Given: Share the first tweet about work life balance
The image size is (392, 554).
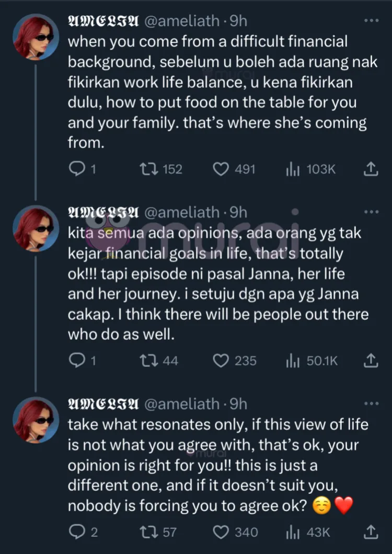Looking at the screenshot, I should tap(370, 169).
